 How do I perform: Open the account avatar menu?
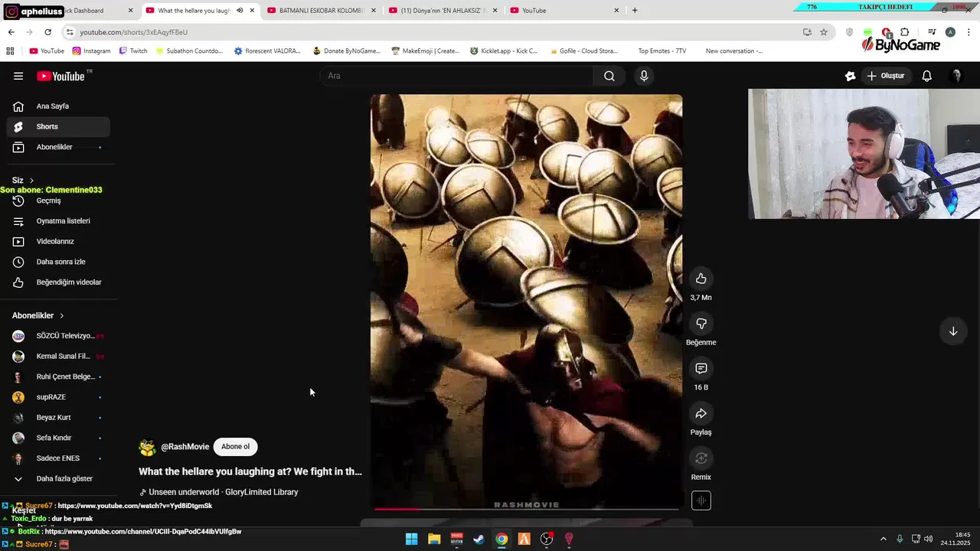[x=955, y=76]
